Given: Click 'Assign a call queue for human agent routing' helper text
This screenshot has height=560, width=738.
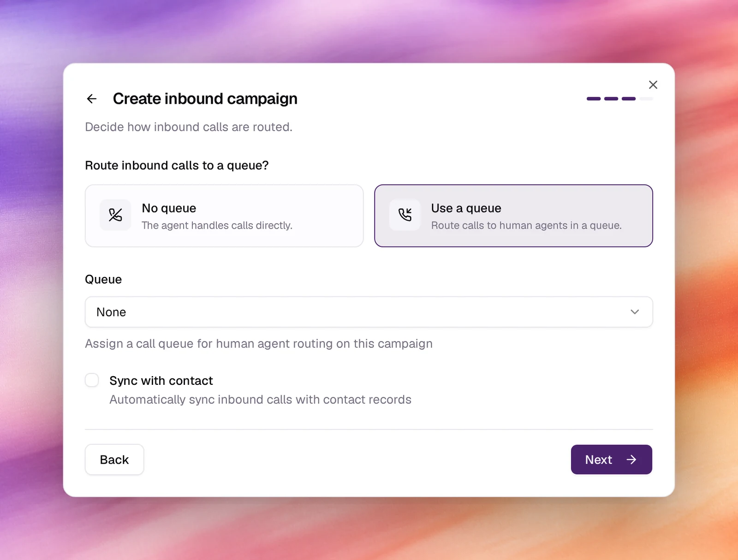Looking at the screenshot, I should point(259,344).
